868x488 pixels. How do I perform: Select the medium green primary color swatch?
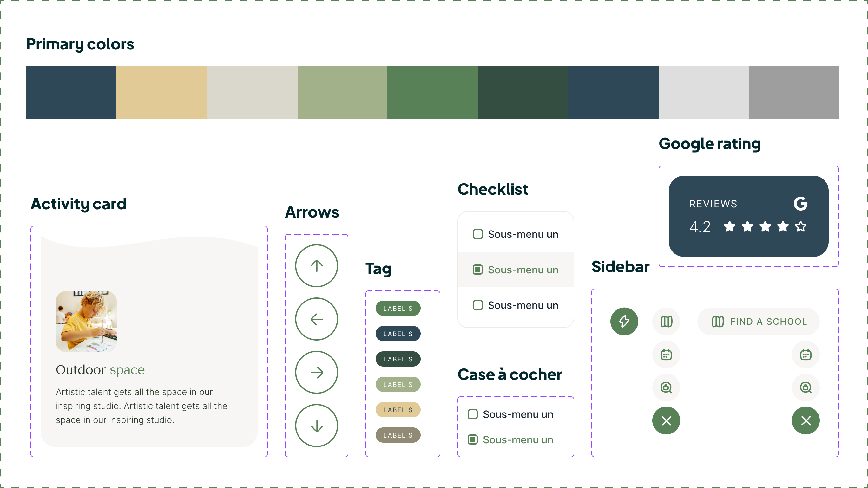(x=432, y=93)
